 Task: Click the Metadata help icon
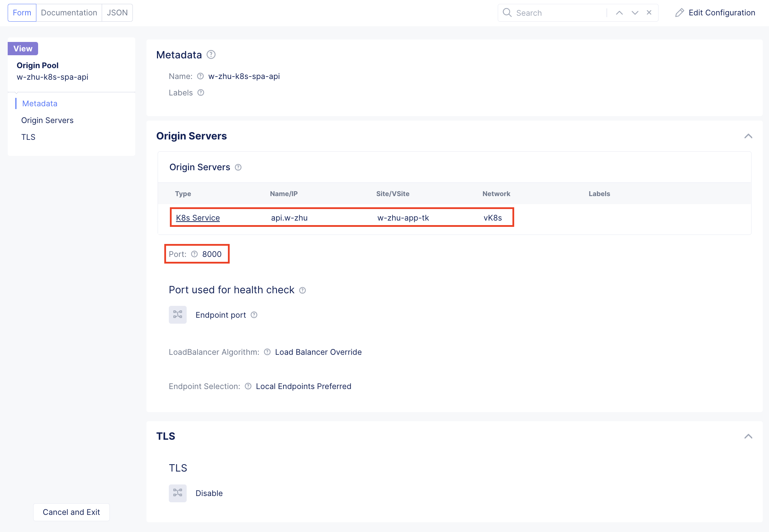(x=211, y=55)
